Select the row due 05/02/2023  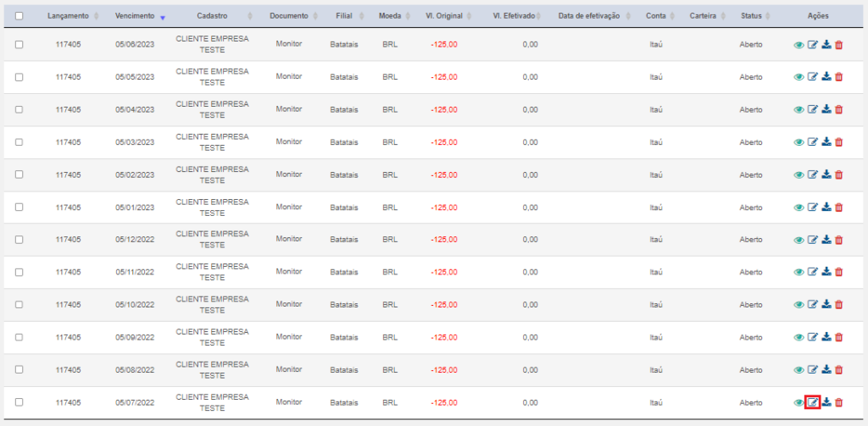(19, 174)
